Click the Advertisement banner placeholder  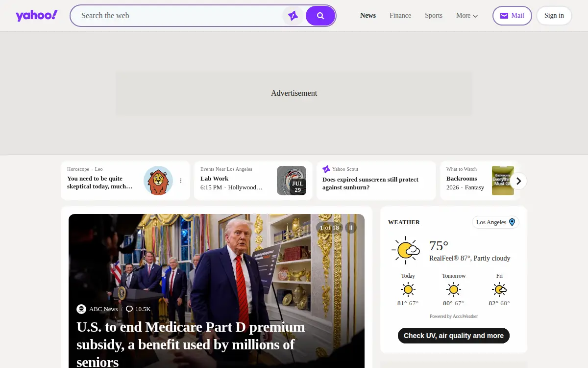tap(294, 93)
